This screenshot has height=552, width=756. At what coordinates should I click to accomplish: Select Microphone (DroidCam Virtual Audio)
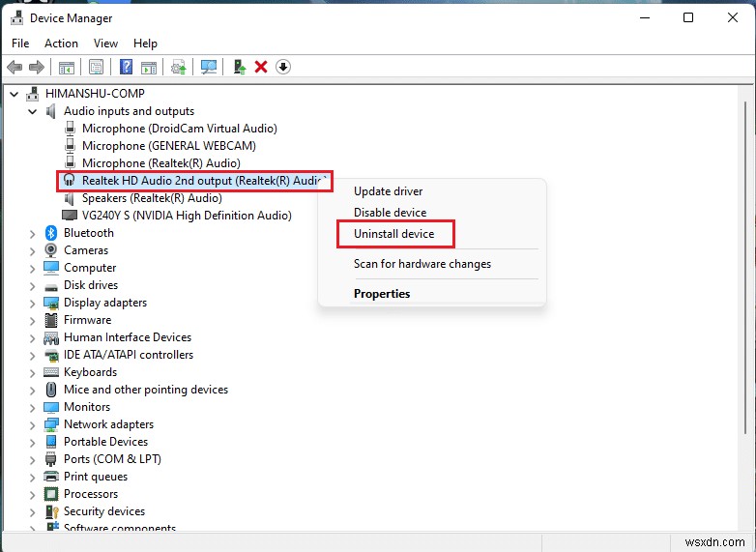click(180, 129)
